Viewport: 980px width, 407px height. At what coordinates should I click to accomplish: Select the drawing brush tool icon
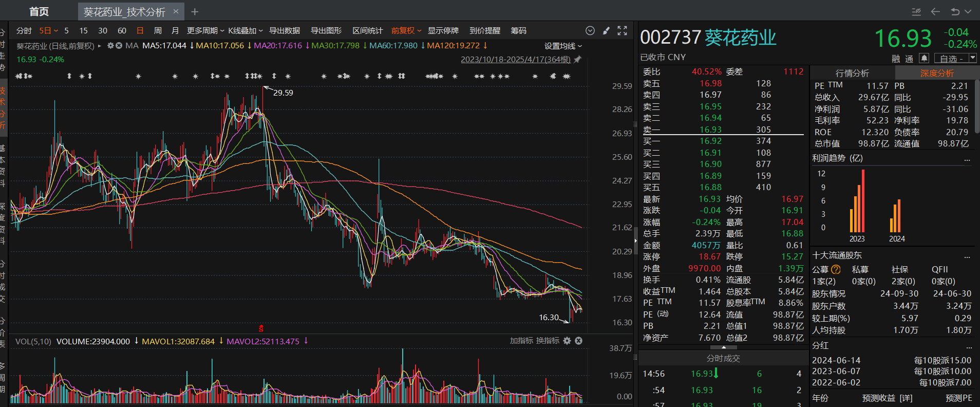[x=606, y=31]
